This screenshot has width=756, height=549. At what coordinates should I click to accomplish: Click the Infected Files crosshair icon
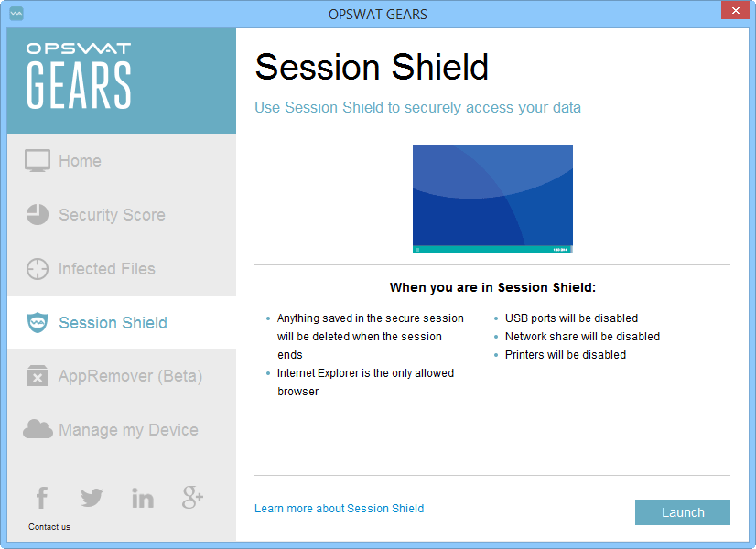[x=38, y=269]
